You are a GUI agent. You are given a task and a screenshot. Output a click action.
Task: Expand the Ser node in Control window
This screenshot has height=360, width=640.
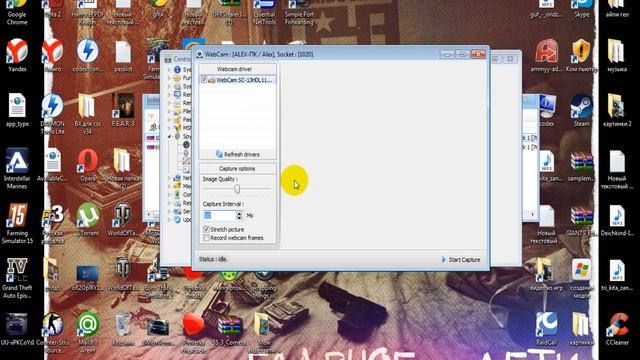[x=169, y=211]
